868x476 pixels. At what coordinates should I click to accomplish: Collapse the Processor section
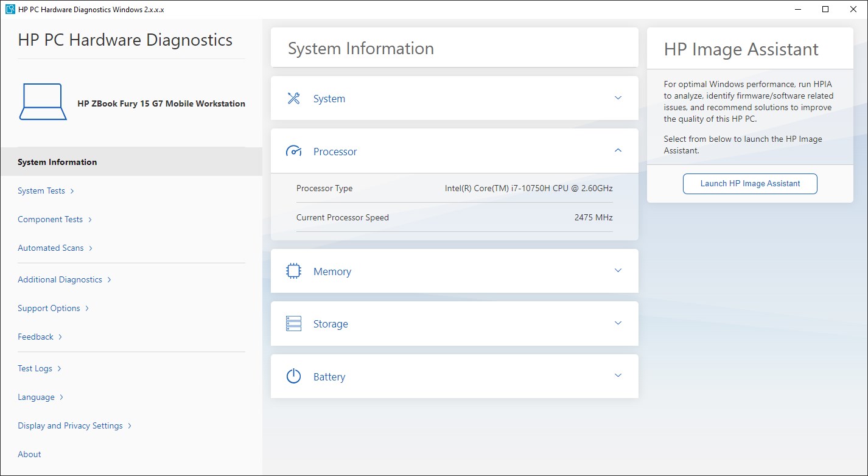pos(618,150)
